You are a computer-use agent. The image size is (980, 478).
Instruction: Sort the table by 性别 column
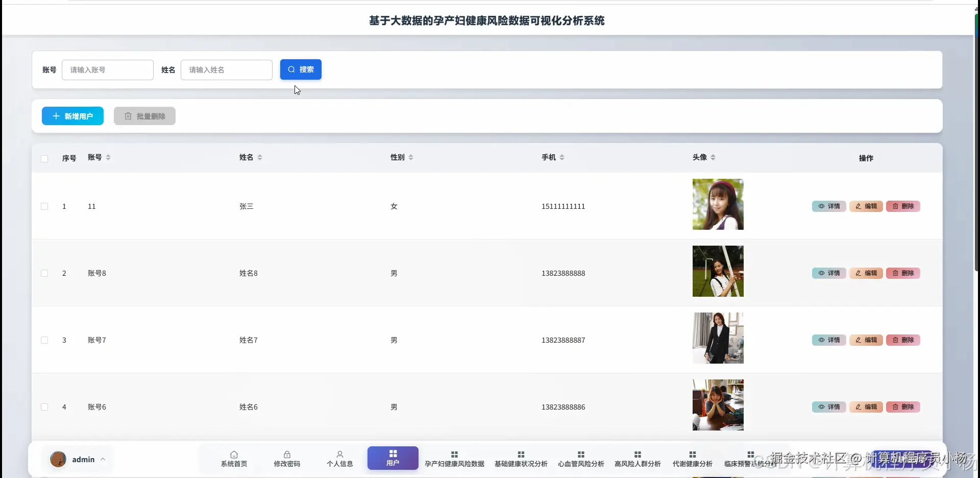pos(411,157)
